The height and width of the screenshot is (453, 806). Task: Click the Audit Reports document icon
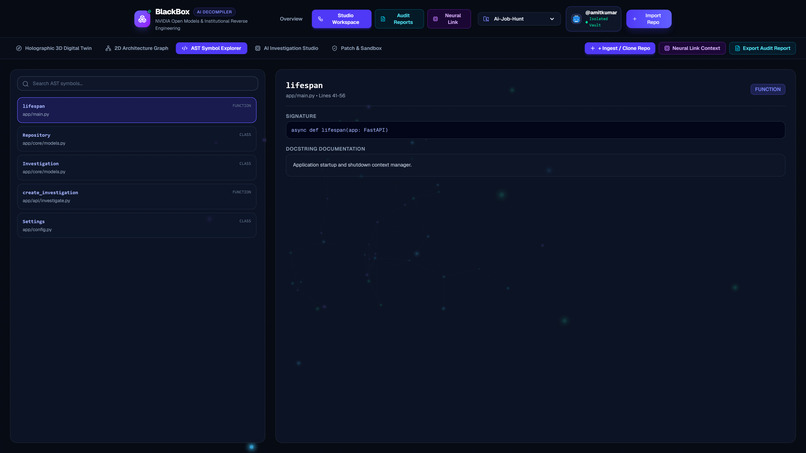[x=383, y=19]
